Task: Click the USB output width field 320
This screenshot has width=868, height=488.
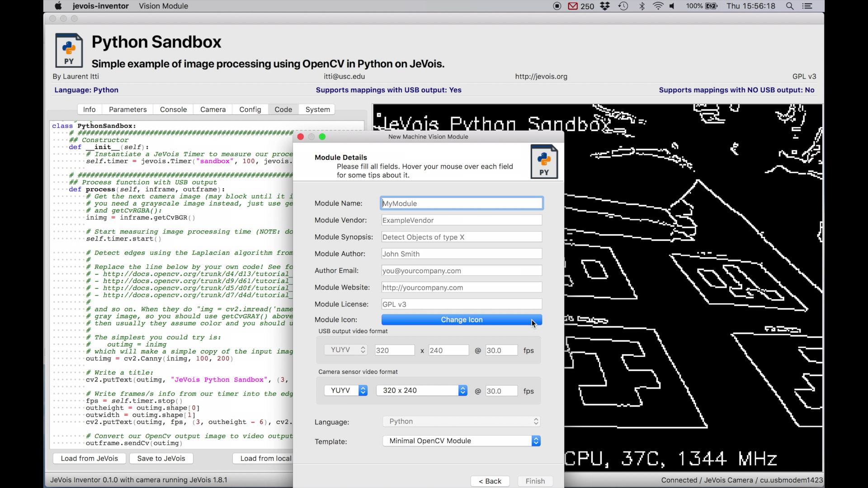Action: click(394, 350)
